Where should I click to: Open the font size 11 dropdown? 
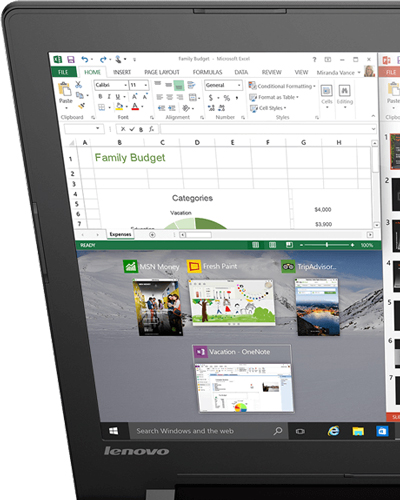146,85
